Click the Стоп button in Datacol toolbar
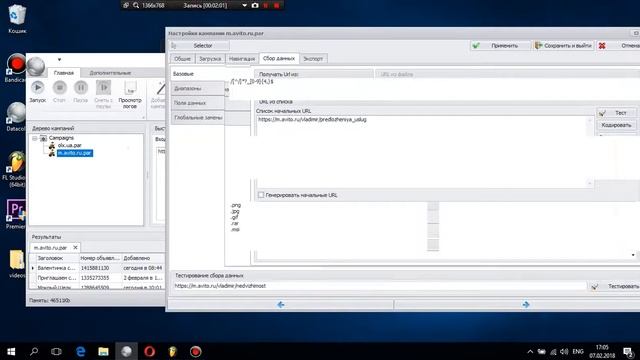 coord(60,91)
